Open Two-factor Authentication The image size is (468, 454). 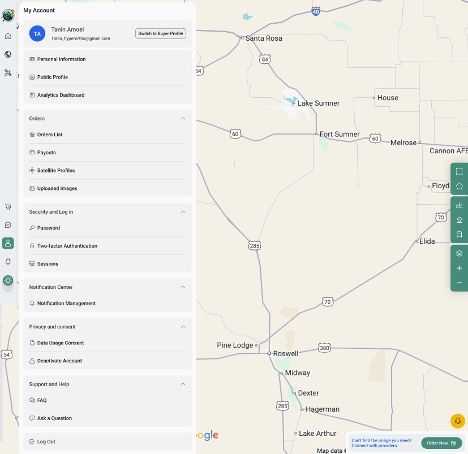pyautogui.click(x=107, y=246)
